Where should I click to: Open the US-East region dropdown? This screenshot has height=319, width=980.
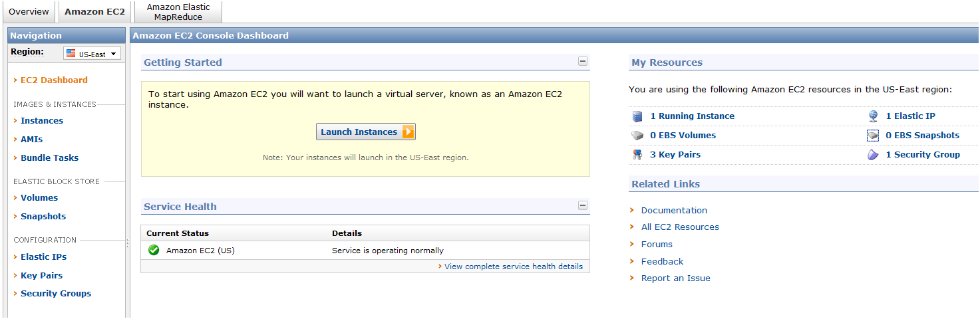(92, 54)
